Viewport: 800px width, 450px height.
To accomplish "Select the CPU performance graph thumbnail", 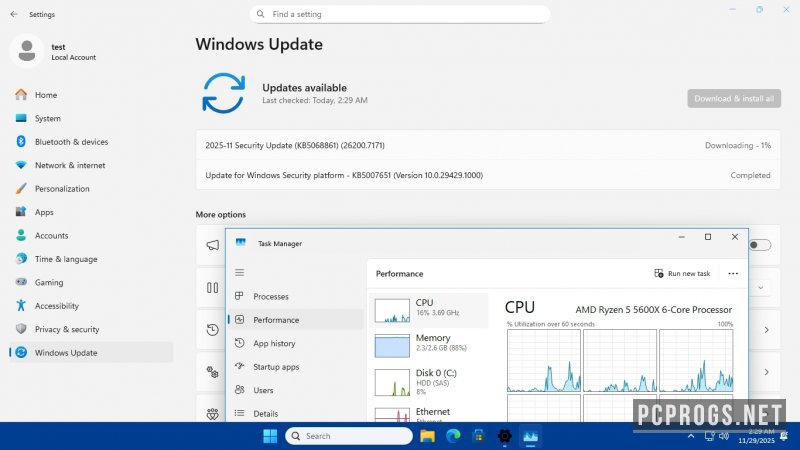I will [x=392, y=311].
